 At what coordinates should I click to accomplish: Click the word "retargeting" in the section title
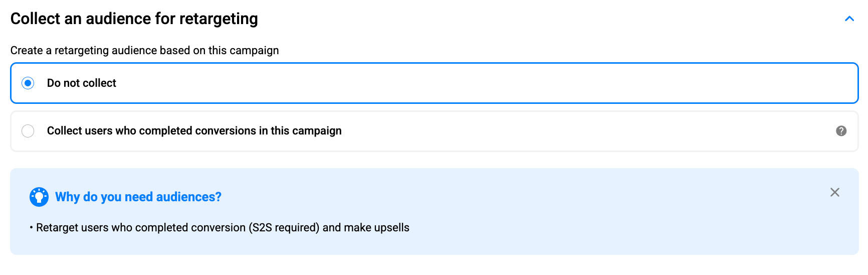click(x=219, y=19)
